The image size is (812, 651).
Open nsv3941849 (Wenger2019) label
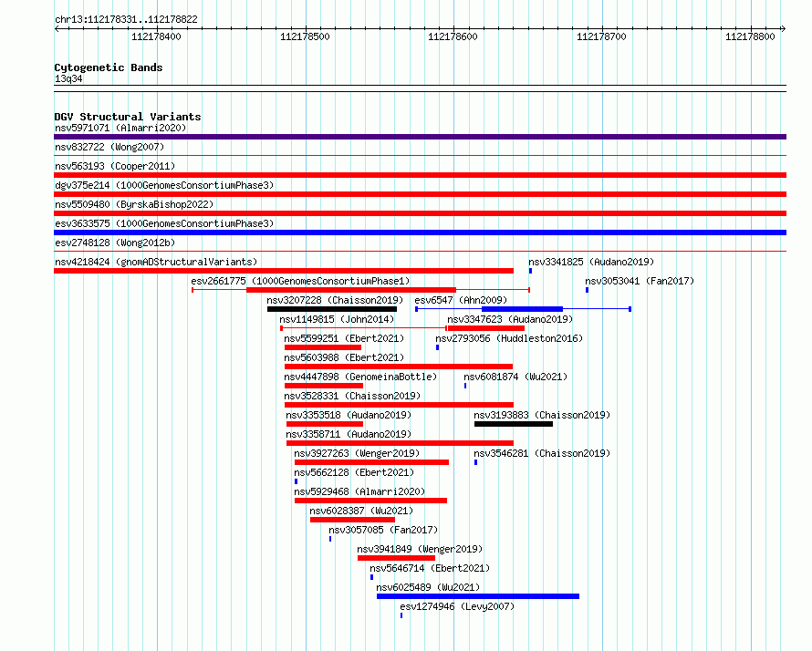point(420,549)
